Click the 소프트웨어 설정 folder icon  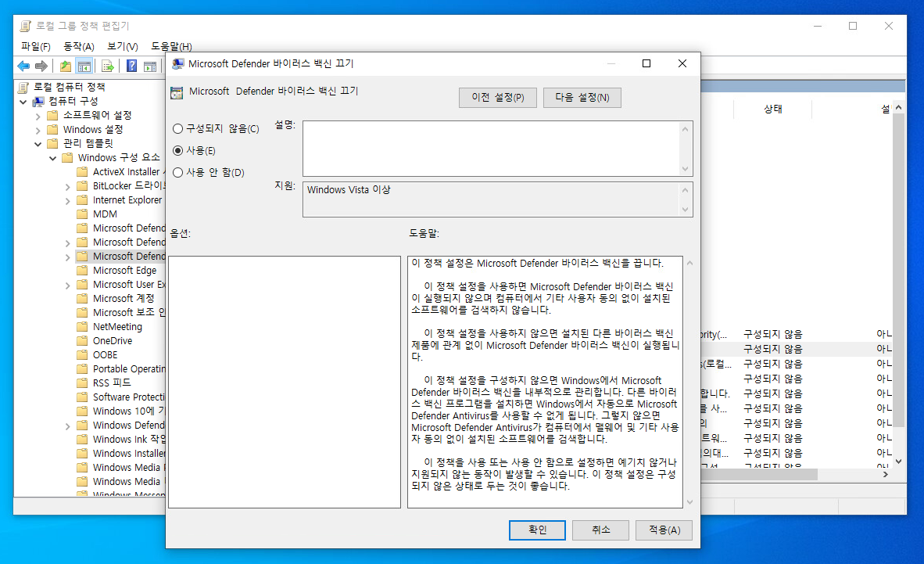[53, 115]
